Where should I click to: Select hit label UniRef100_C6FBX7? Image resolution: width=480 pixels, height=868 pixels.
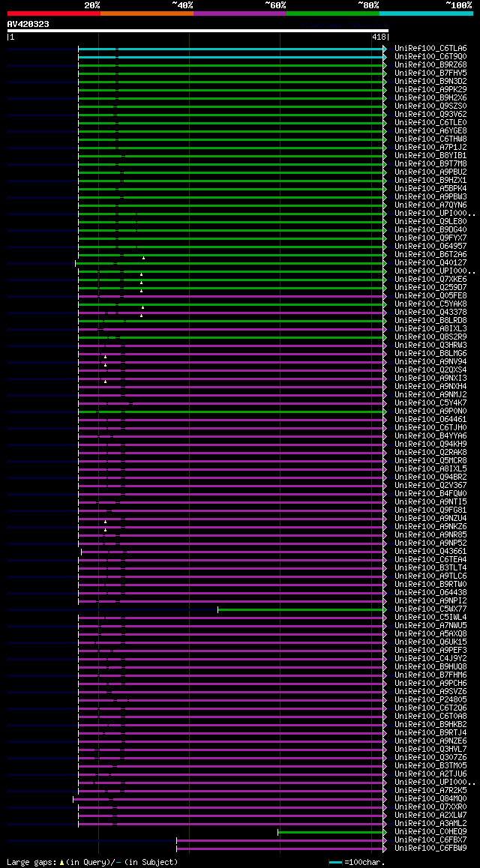click(430, 840)
